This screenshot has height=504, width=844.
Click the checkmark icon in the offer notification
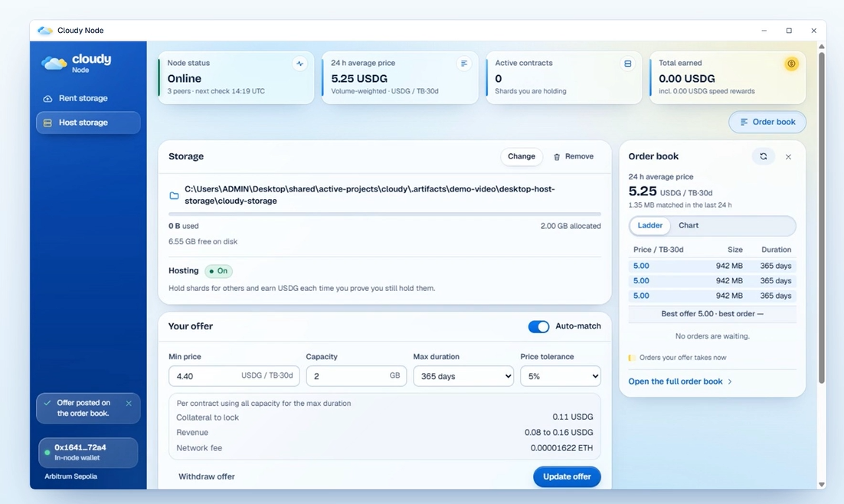[x=47, y=403]
